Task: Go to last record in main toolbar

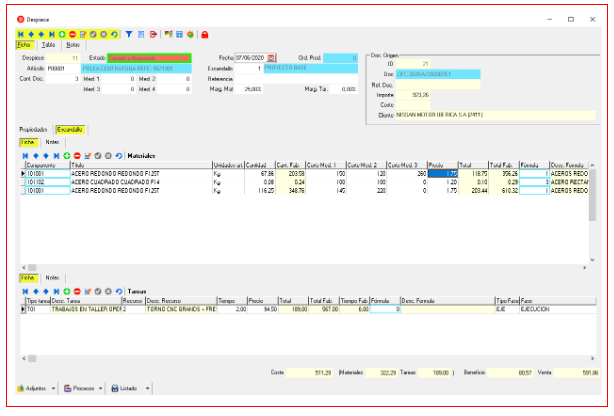Action: pyautogui.click(x=52, y=34)
